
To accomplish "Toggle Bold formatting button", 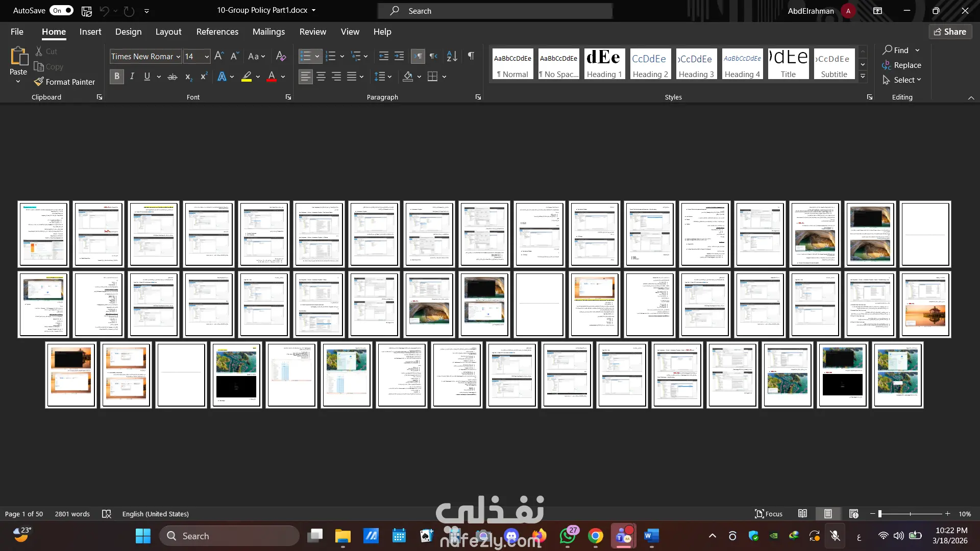I will [x=117, y=77].
